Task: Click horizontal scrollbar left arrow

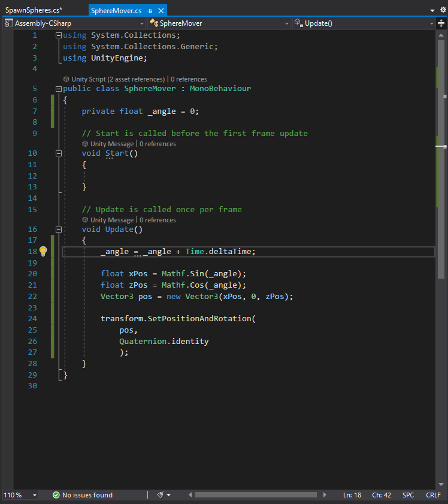Action: point(190,495)
